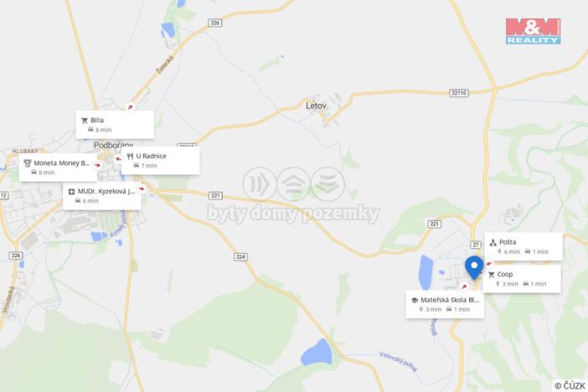Screen dimensions: 588x392
Task: Click the Letov village label
Action: point(316,106)
